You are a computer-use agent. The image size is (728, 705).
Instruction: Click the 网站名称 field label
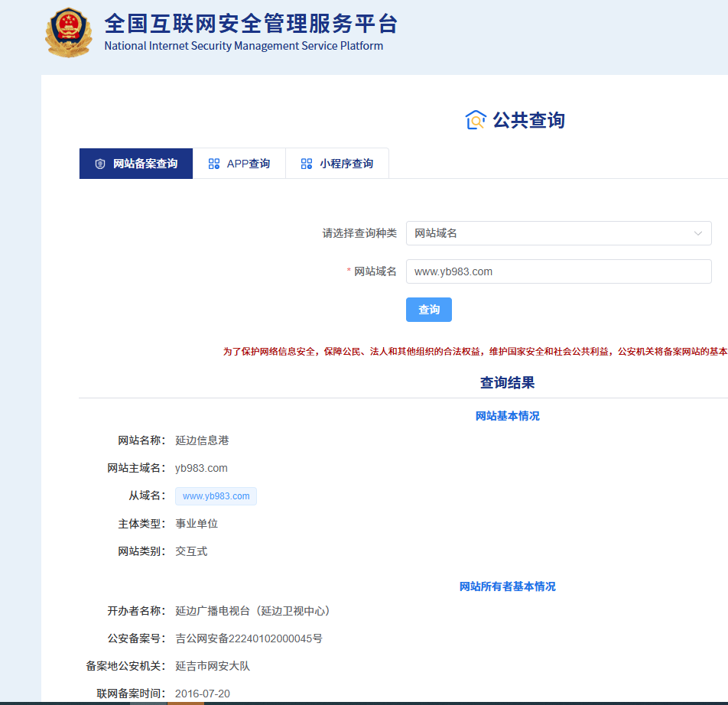[141, 440]
